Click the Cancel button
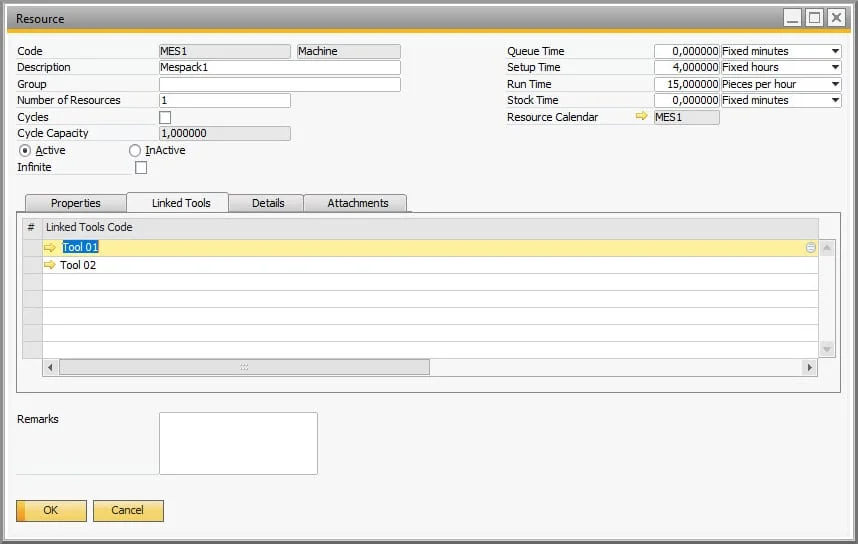Viewport: 858px width, 544px height. [128, 511]
